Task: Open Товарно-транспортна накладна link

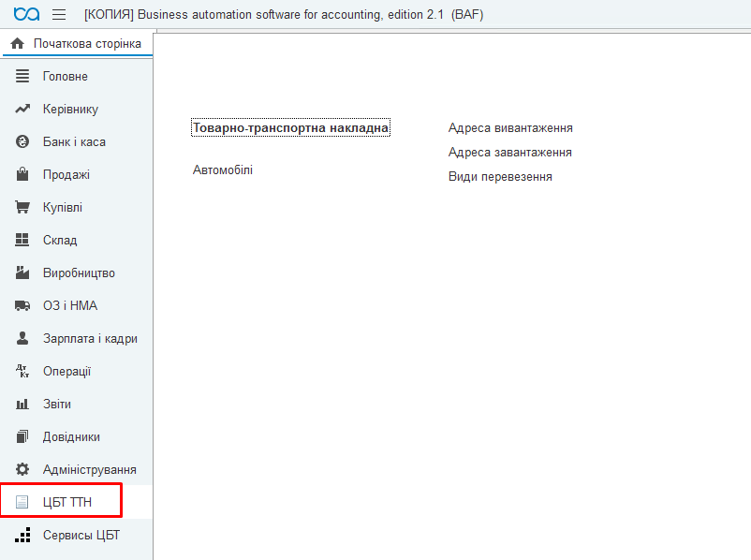Action: [x=290, y=128]
